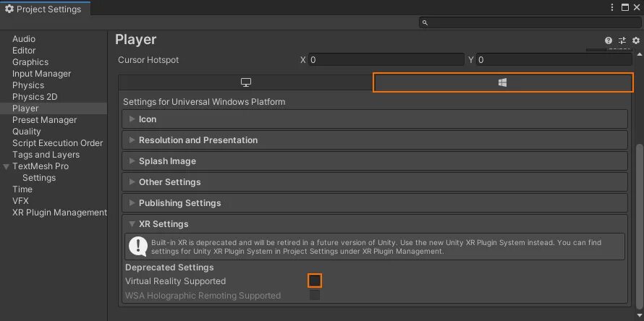Open the Player settings gear menu
The width and height of the screenshot is (644, 321).
click(x=636, y=40)
